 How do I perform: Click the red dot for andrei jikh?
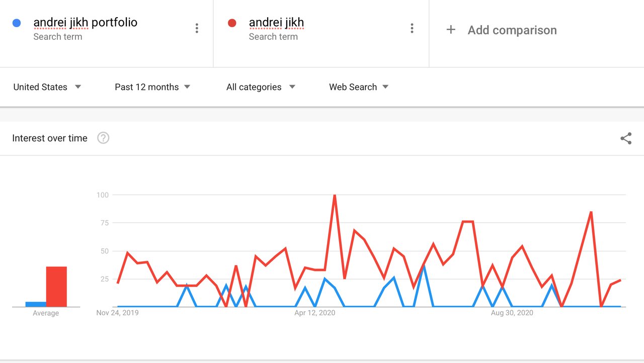232,23
